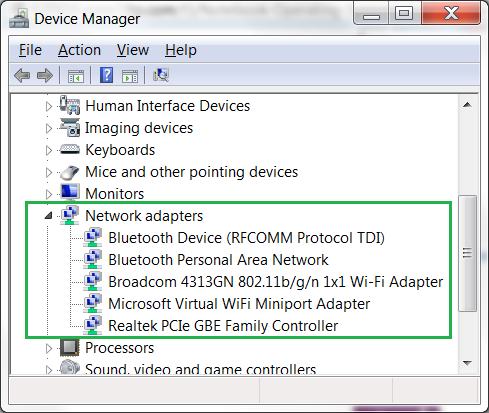Click the Show/Hide Action Pane toolbar icon
The width and height of the screenshot is (489, 413).
[130, 76]
